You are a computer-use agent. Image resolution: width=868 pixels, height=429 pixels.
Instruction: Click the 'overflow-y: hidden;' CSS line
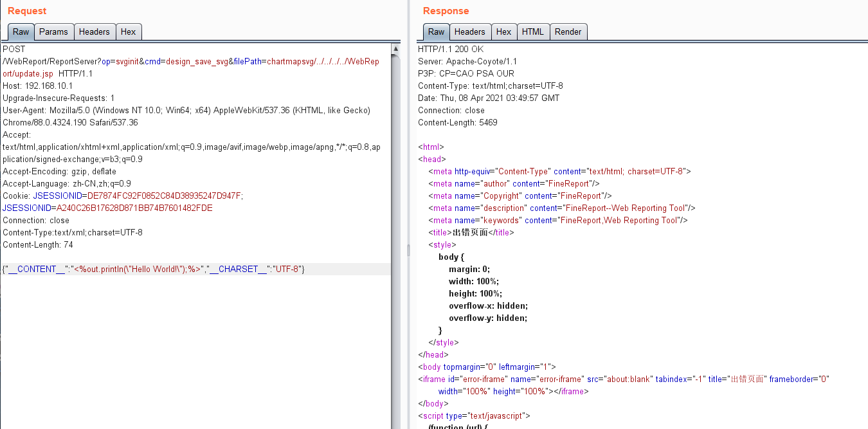click(488, 318)
